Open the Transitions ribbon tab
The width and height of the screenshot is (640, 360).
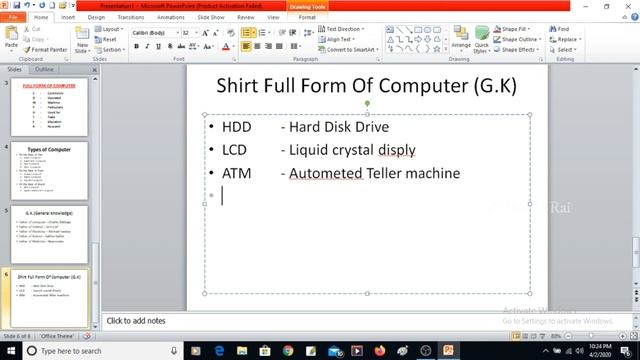tap(131, 17)
